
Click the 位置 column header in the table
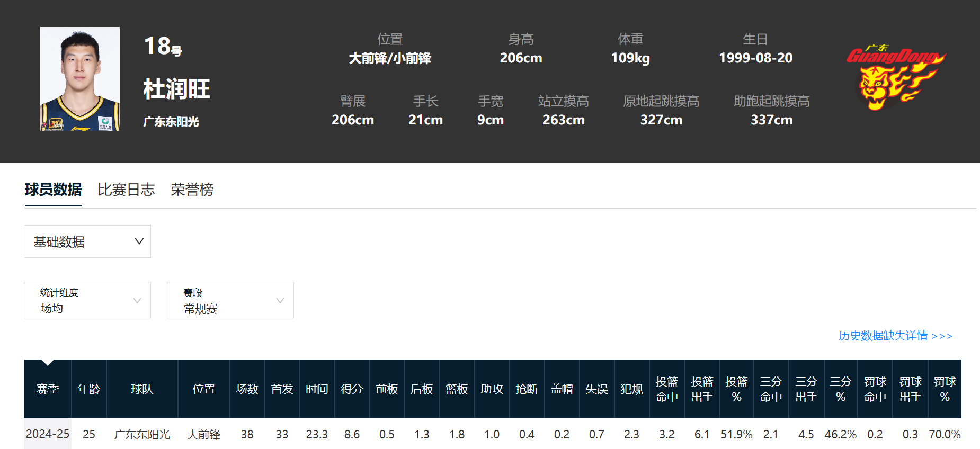tap(204, 389)
